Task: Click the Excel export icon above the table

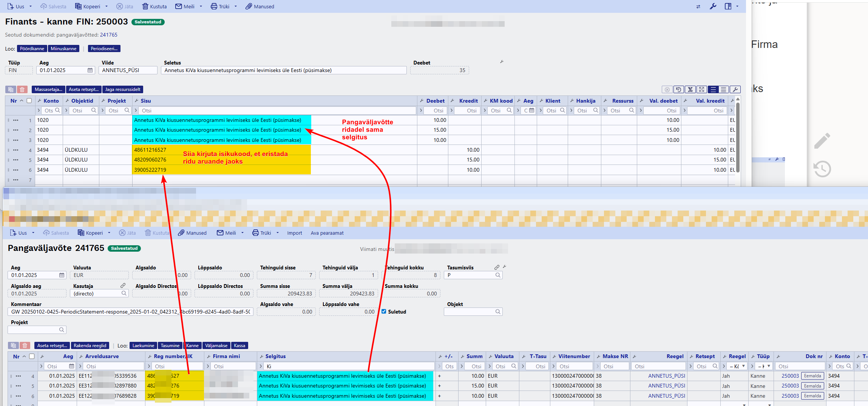Action: tap(690, 89)
